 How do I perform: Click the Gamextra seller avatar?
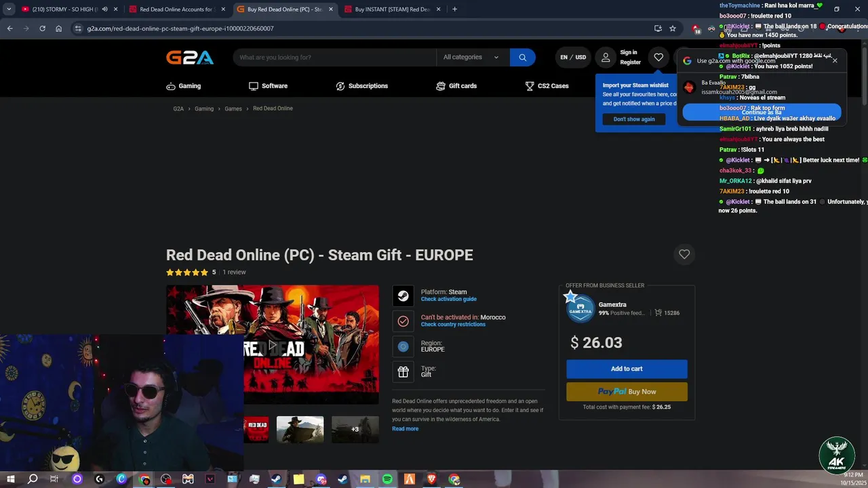tap(580, 308)
